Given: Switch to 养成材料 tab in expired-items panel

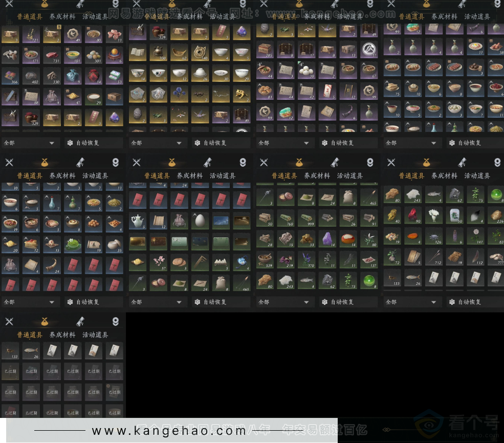Looking at the screenshot, I should pos(62,335).
